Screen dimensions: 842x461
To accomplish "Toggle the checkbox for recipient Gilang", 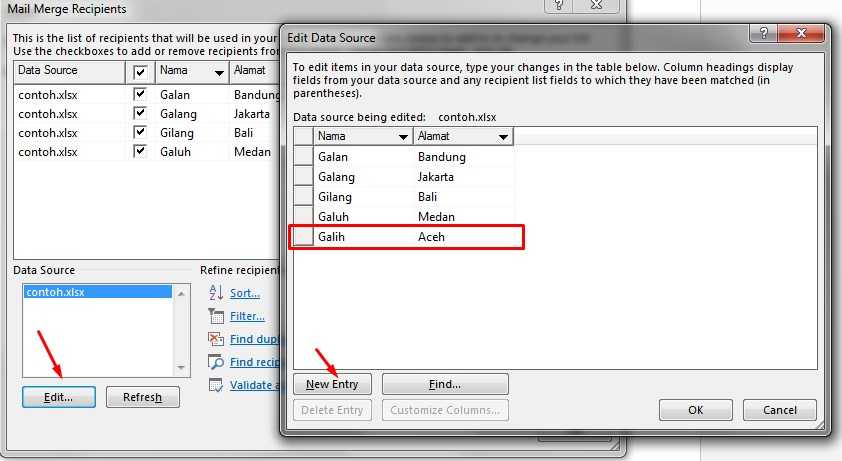I will pyautogui.click(x=140, y=133).
